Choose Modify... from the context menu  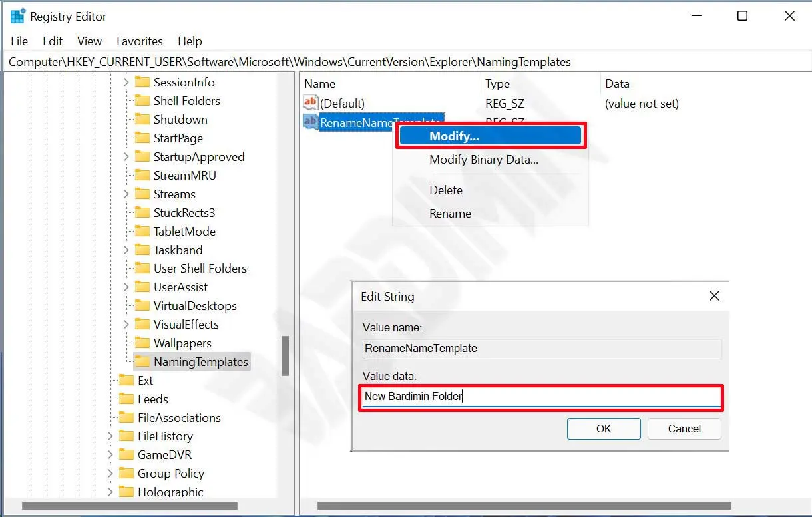tap(490, 136)
